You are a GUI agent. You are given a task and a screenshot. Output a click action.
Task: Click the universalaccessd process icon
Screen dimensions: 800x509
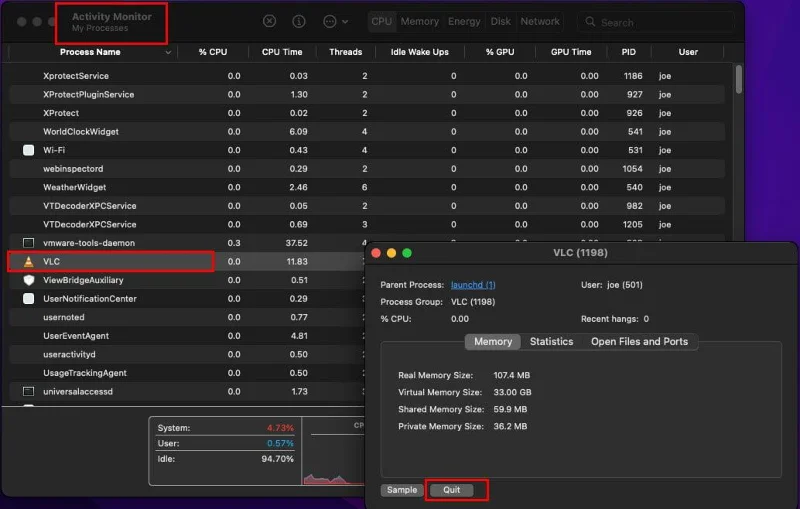(28, 391)
